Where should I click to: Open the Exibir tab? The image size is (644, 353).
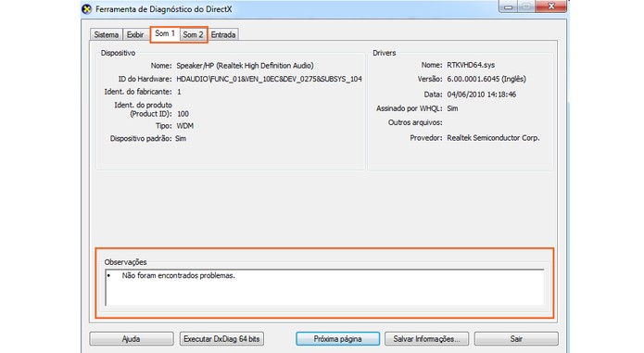[x=135, y=34]
